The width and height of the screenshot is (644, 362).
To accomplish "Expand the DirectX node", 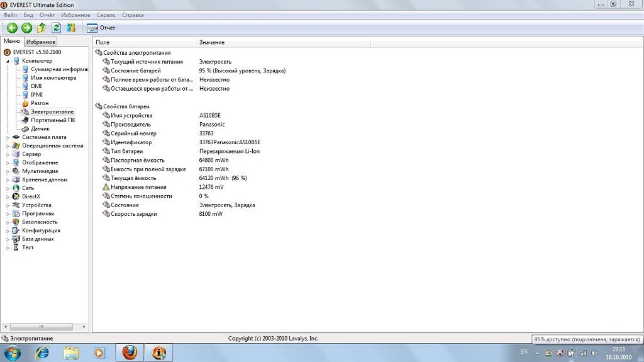I will [x=8, y=196].
